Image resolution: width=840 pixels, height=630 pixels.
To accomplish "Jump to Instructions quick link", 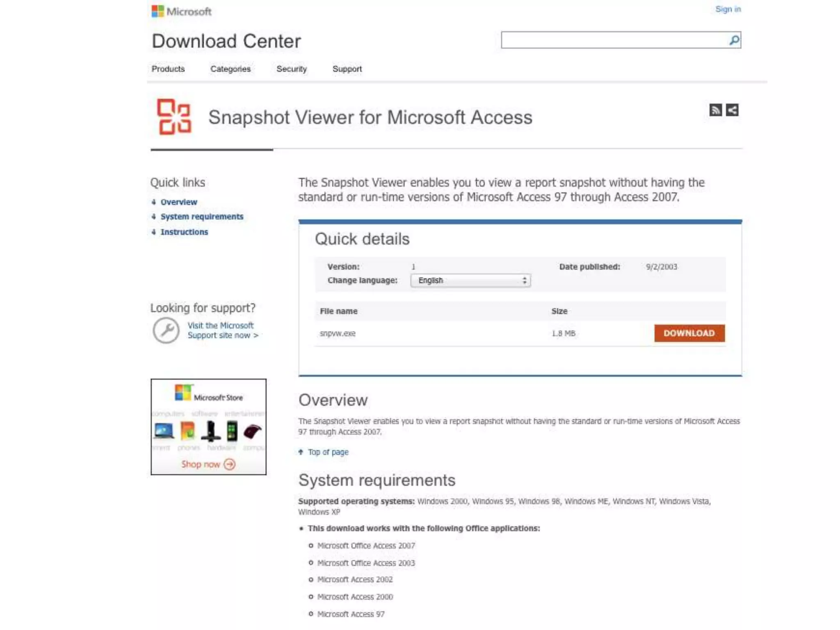I will (184, 232).
